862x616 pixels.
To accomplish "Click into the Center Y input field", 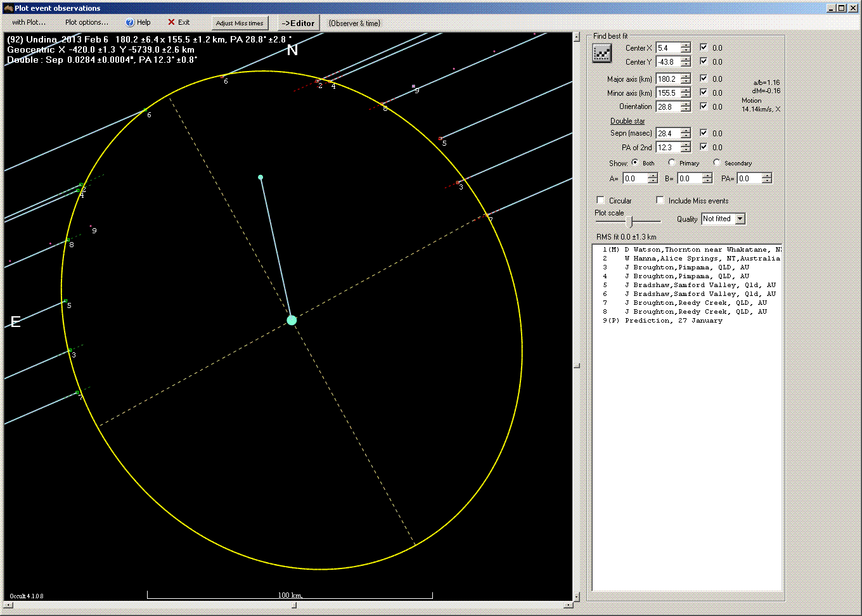I will [x=668, y=61].
